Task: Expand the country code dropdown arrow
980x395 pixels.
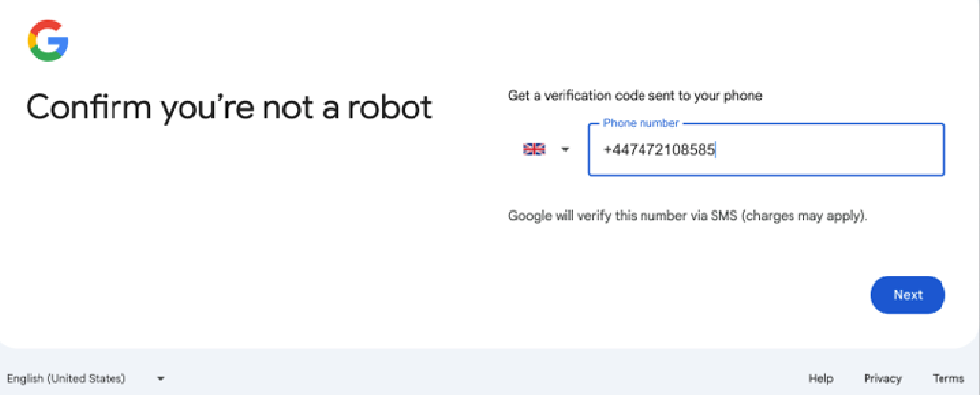Action: click(565, 150)
